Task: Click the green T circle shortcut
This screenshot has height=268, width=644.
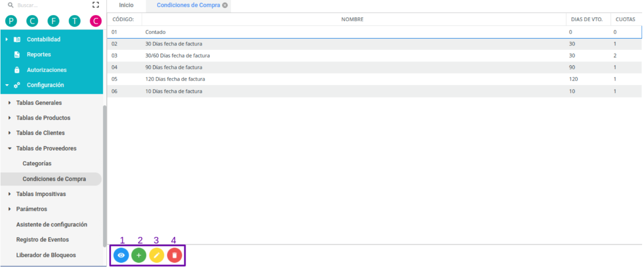Action: [x=74, y=21]
